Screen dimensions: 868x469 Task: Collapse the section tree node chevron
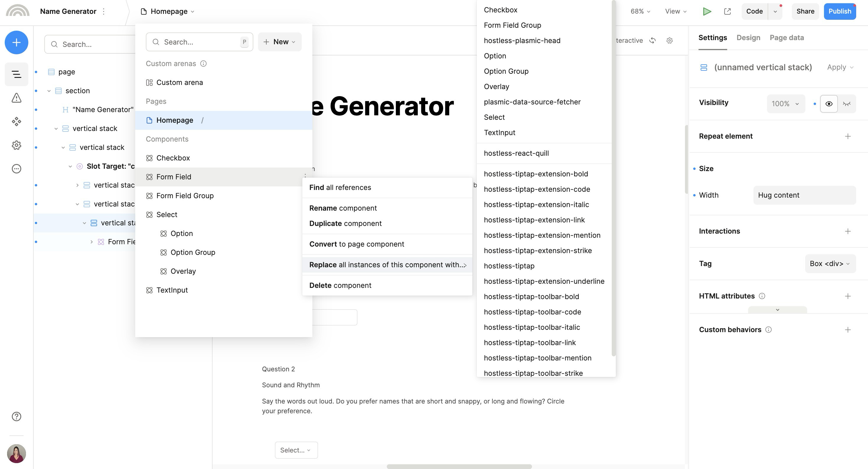[x=49, y=91]
